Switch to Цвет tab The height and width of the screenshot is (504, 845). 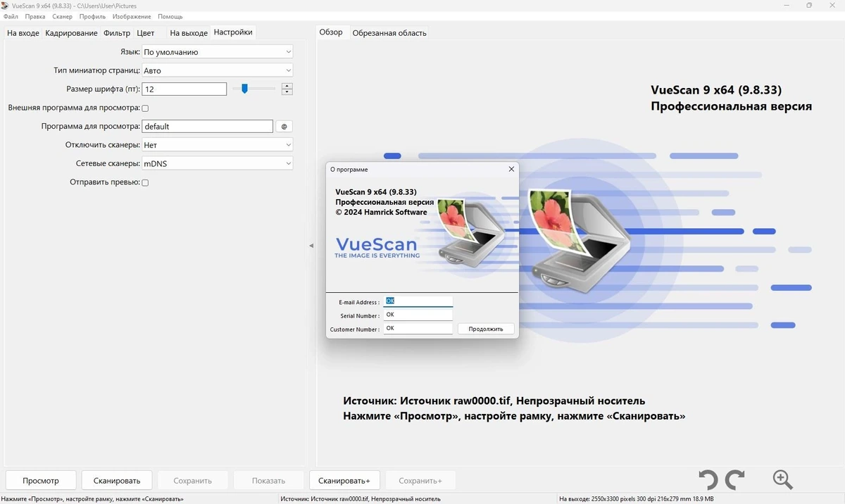[x=146, y=33]
